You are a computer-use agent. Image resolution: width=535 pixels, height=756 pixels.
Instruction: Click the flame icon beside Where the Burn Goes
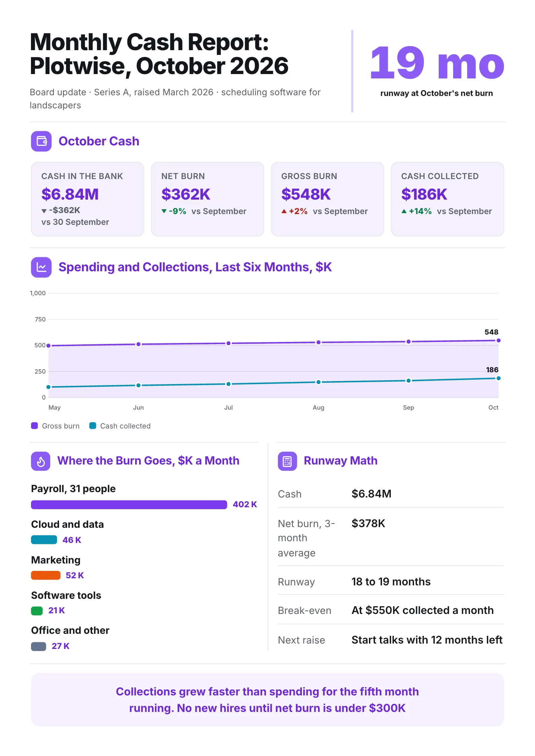click(x=41, y=461)
